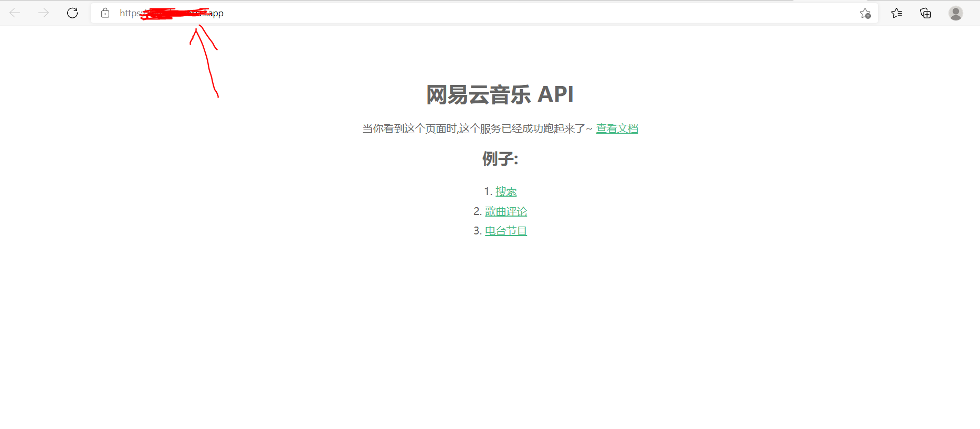
Task: Click the 网易云音乐 API heading
Action: coord(500,95)
